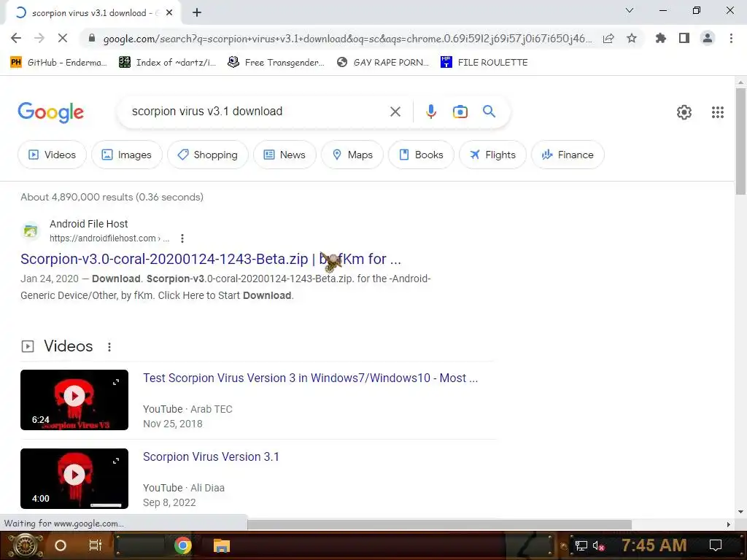747x560 pixels.
Task: Go forward with the forward arrow
Action: (x=39, y=38)
